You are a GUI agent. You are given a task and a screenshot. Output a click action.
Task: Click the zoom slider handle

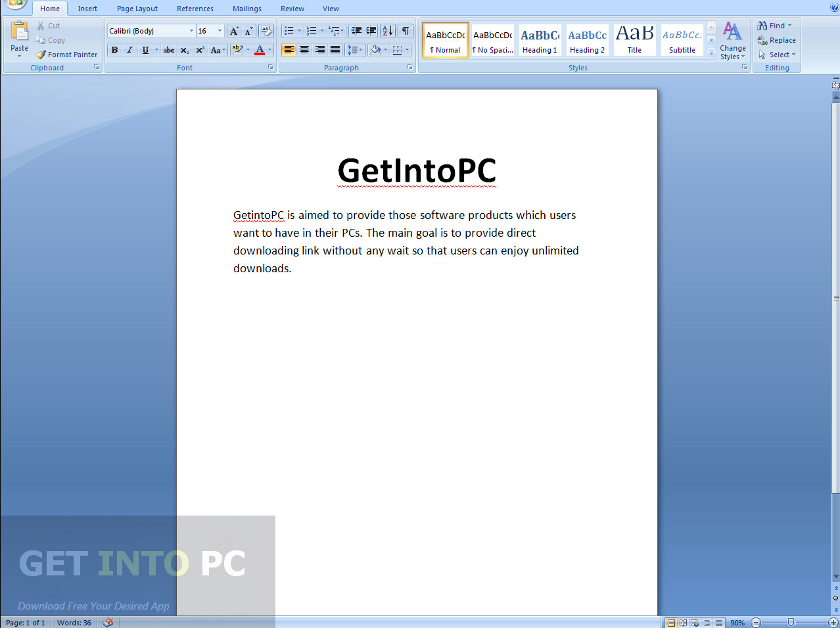tap(791, 623)
